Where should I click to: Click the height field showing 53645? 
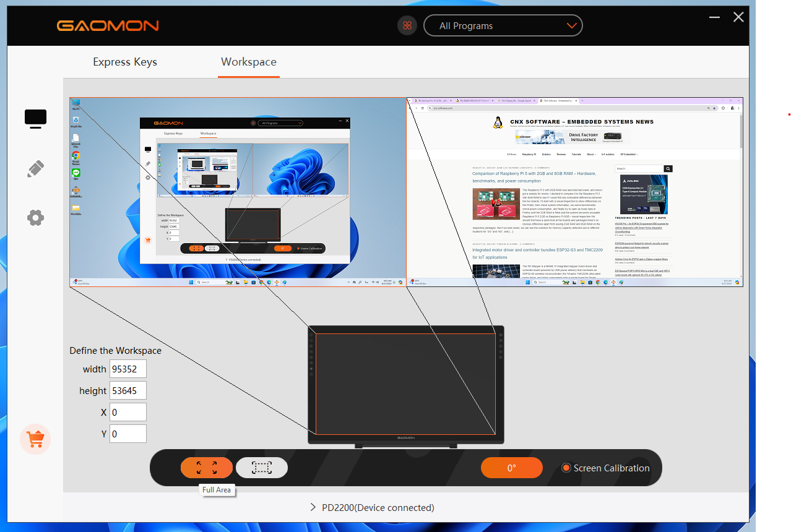[x=128, y=390]
